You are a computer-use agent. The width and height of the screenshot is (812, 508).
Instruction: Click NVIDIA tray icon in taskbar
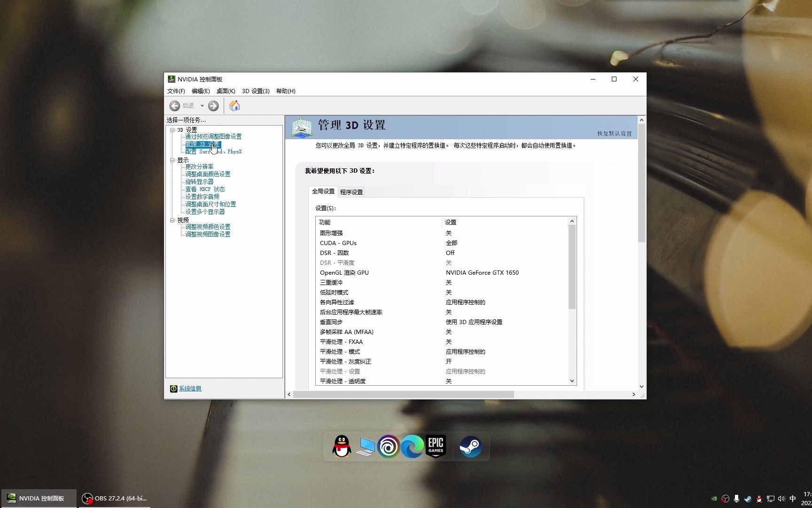click(714, 499)
